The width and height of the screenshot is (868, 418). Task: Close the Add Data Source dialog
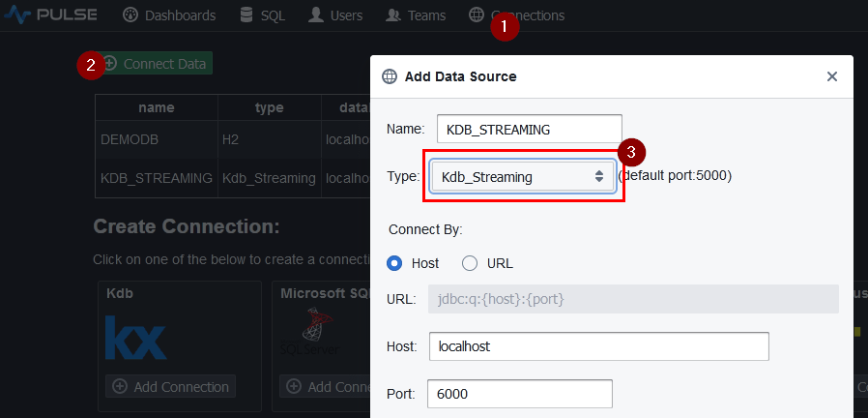[831, 76]
